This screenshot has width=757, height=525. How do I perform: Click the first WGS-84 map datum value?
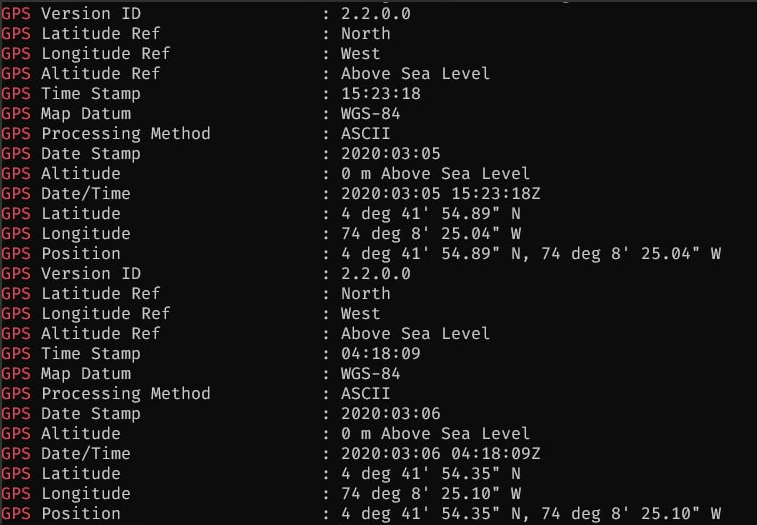(x=370, y=114)
